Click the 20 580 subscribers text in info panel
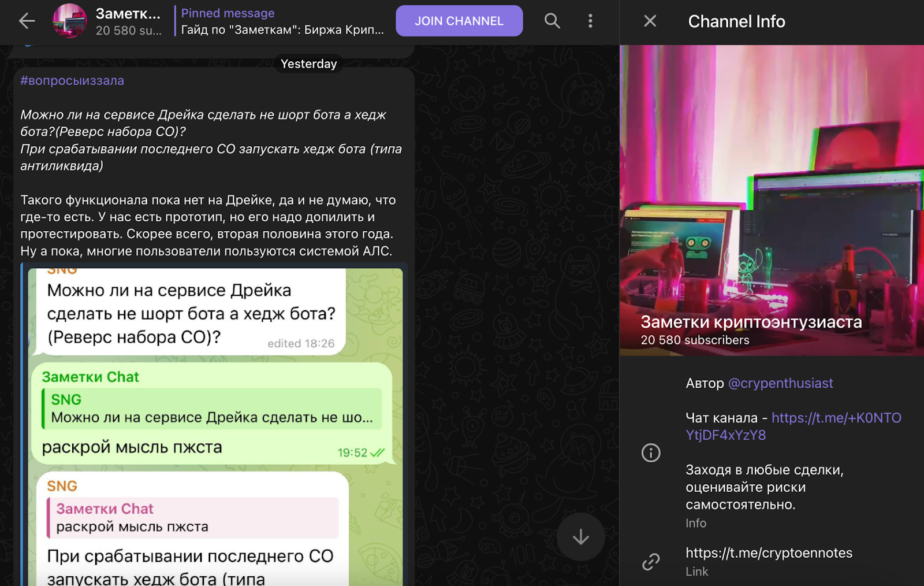924x586 pixels. (x=695, y=340)
